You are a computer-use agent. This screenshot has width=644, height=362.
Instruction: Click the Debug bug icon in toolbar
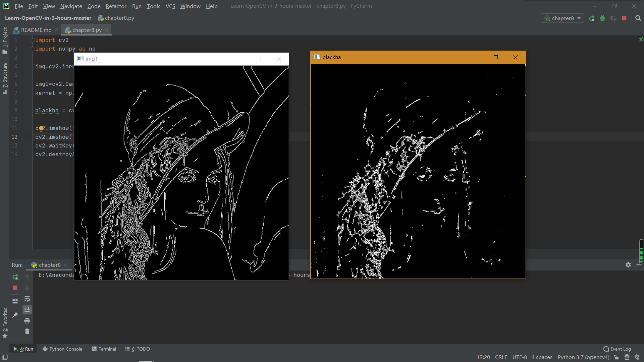coord(602,18)
